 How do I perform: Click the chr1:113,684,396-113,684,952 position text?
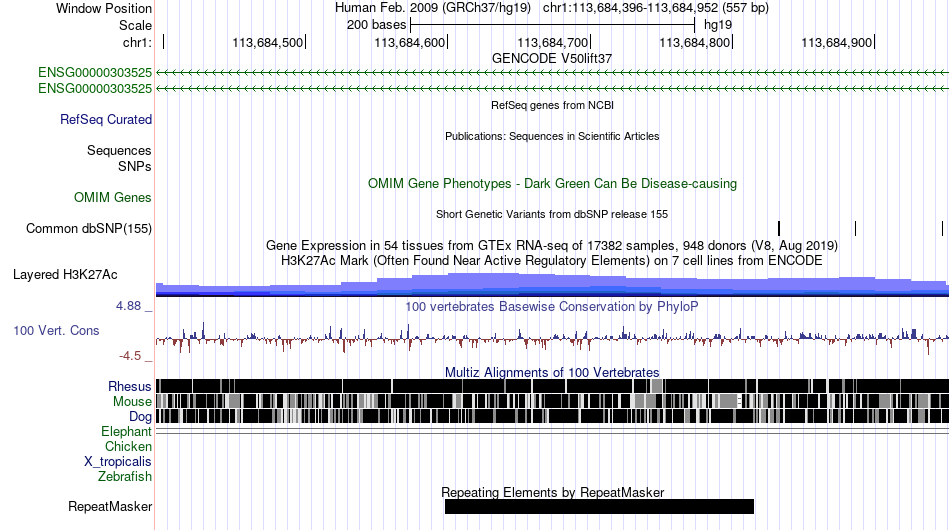coord(656,8)
